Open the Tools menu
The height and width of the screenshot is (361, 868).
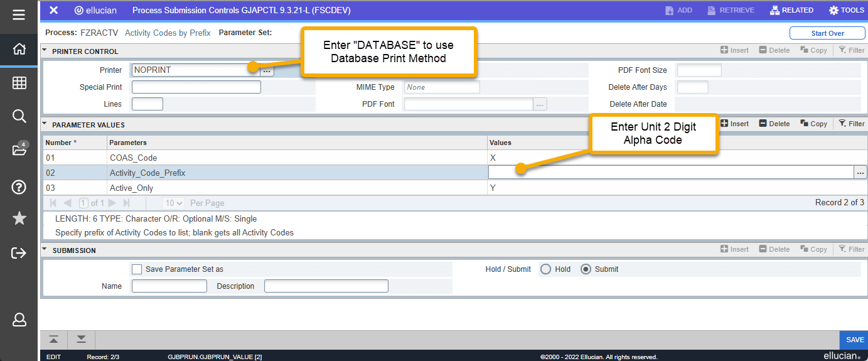pyautogui.click(x=846, y=11)
